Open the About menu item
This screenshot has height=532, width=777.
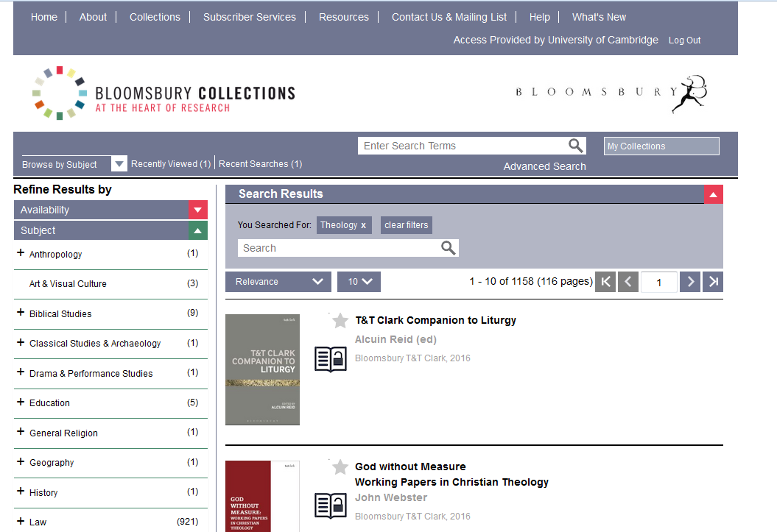pos(93,17)
